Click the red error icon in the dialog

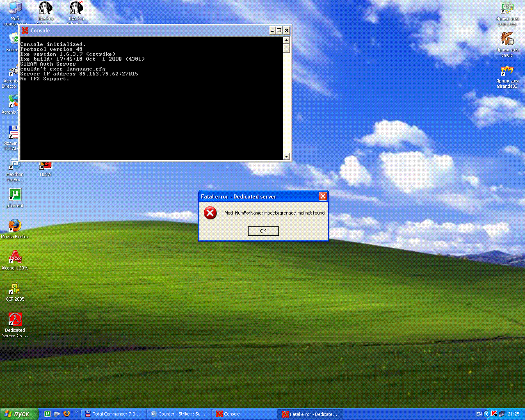click(210, 213)
